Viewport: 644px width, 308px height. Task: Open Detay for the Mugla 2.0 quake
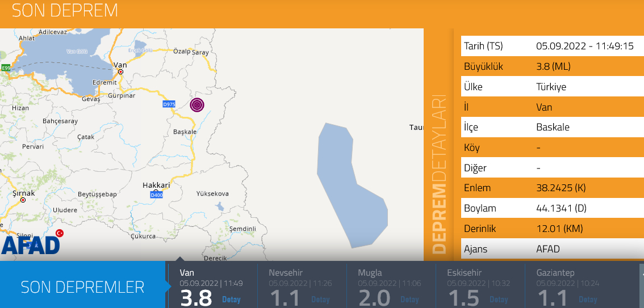click(x=409, y=299)
